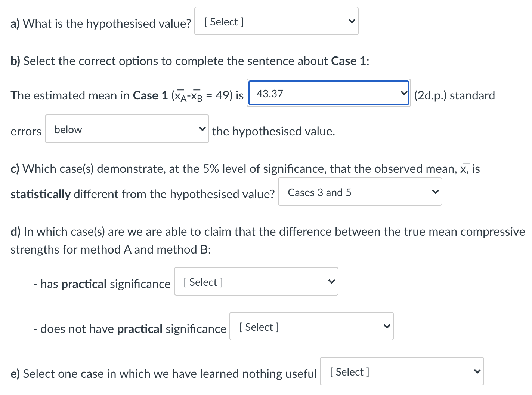Click chevron on 'has practical significance' dropdown
The image size is (532, 395).
[331, 282]
